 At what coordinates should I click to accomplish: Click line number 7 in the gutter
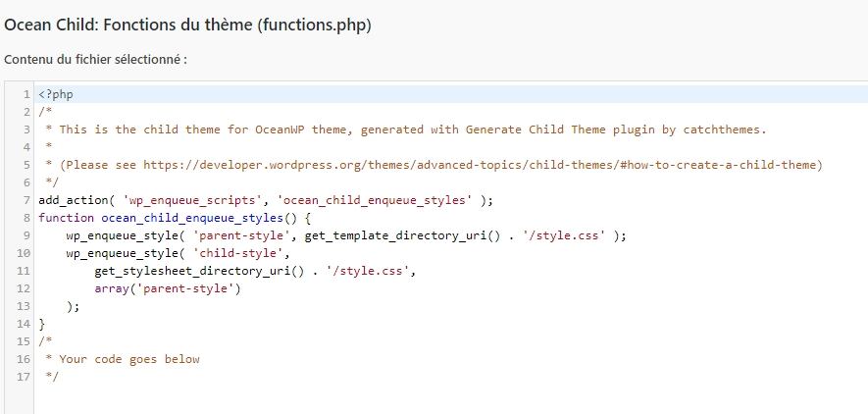[x=26, y=200]
